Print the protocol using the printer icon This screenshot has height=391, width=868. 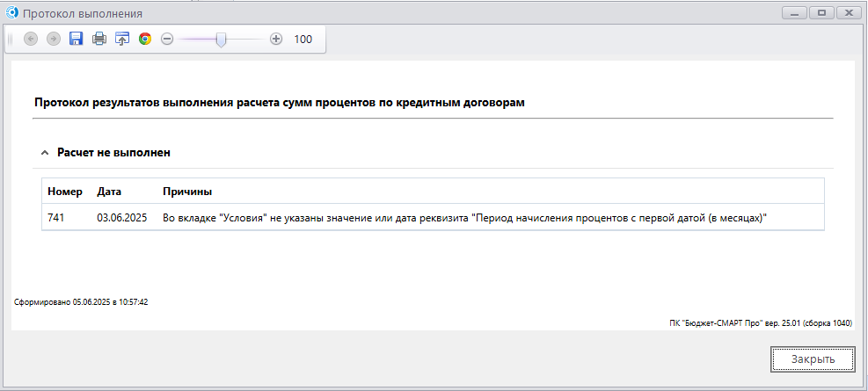tap(99, 39)
